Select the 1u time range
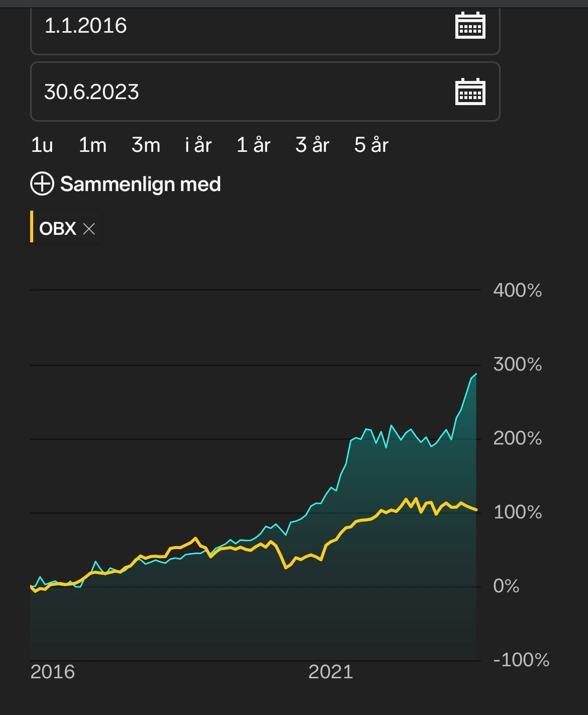Viewport: 588px width, 715px height. tap(42, 145)
